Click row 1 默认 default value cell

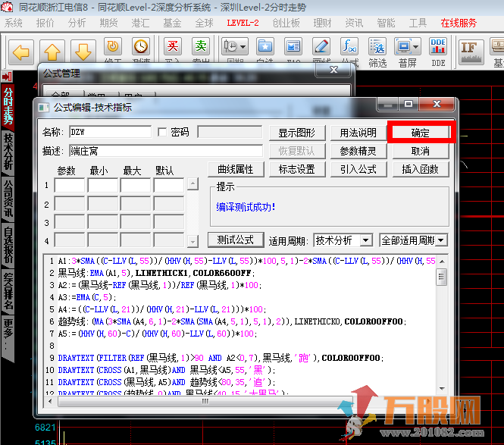tap(169, 185)
